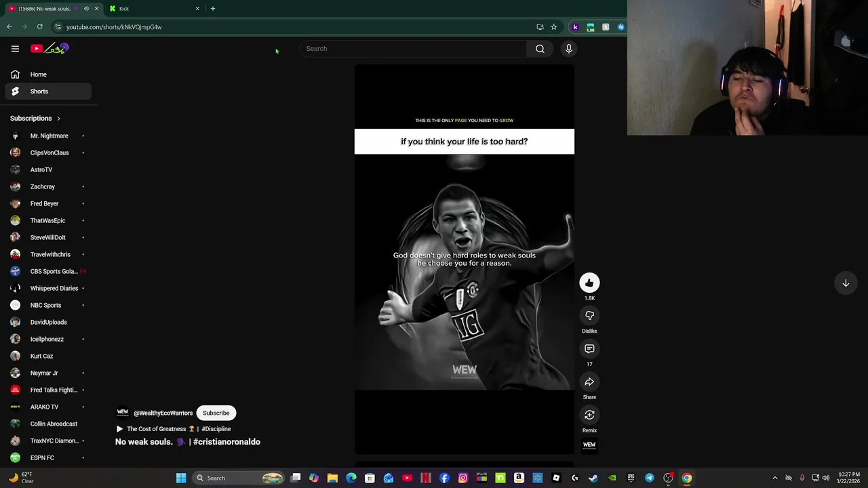Open AstroTV subscription channel
The image size is (868, 488).
pyautogui.click(x=48, y=169)
